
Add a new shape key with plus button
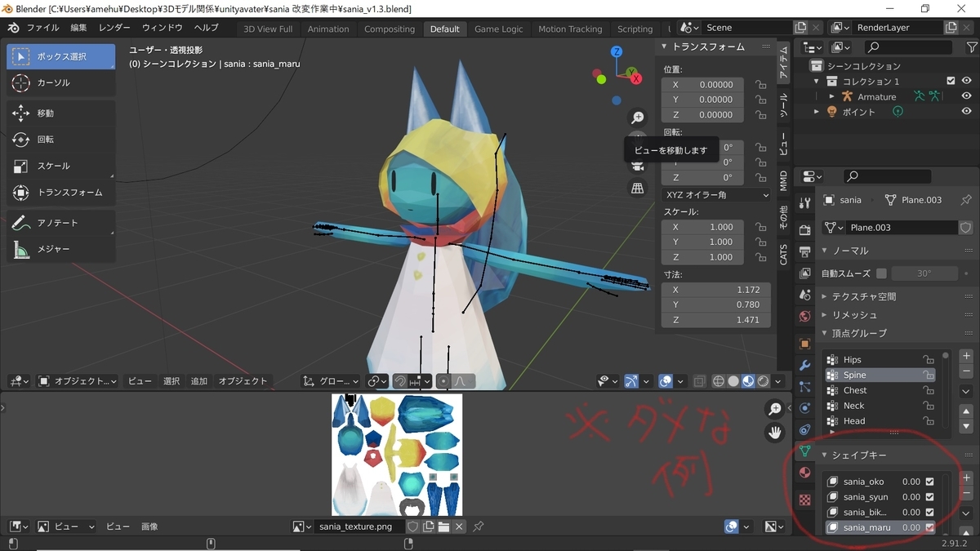[x=966, y=478]
